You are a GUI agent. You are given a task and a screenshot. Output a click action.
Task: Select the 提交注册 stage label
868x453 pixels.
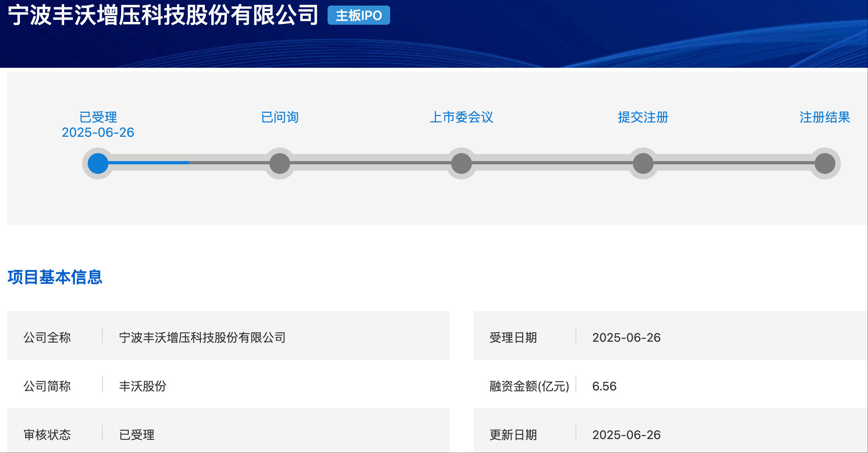pyautogui.click(x=643, y=117)
